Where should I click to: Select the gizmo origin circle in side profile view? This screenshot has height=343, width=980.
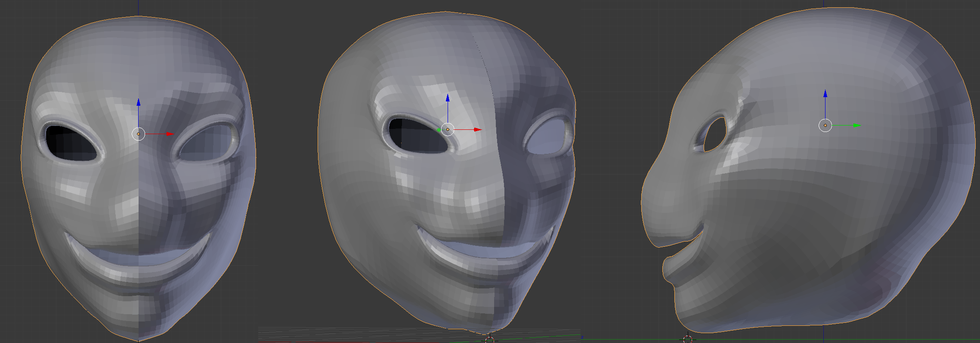pos(825,126)
